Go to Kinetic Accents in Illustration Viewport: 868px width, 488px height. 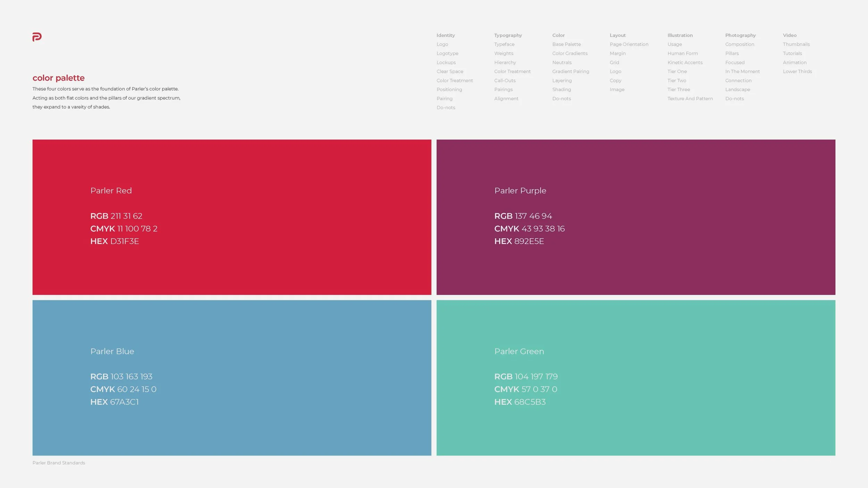pos(685,62)
